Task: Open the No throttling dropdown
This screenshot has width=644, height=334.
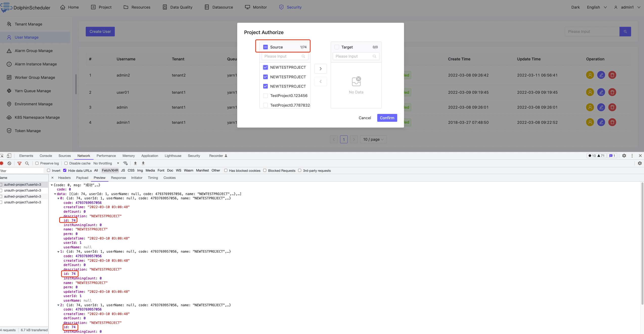Action: coord(106,163)
